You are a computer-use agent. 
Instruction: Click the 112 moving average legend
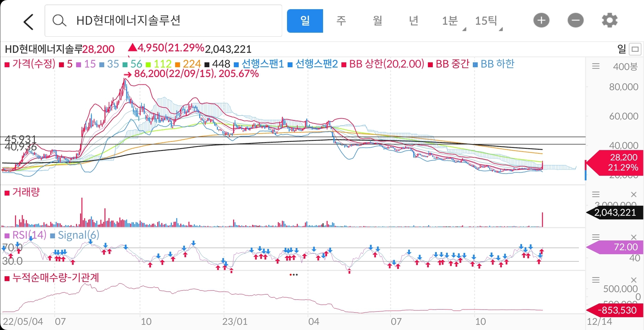point(159,64)
